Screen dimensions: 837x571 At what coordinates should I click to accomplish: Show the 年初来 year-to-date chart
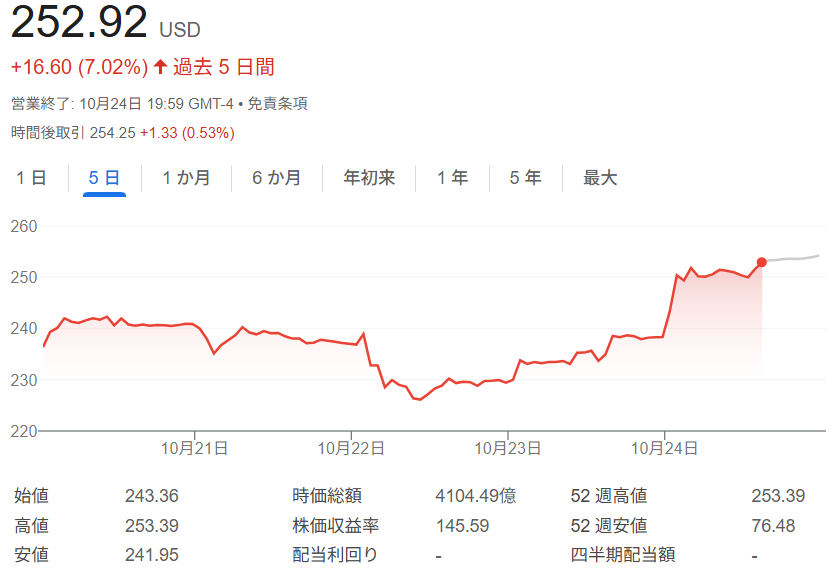point(369,178)
